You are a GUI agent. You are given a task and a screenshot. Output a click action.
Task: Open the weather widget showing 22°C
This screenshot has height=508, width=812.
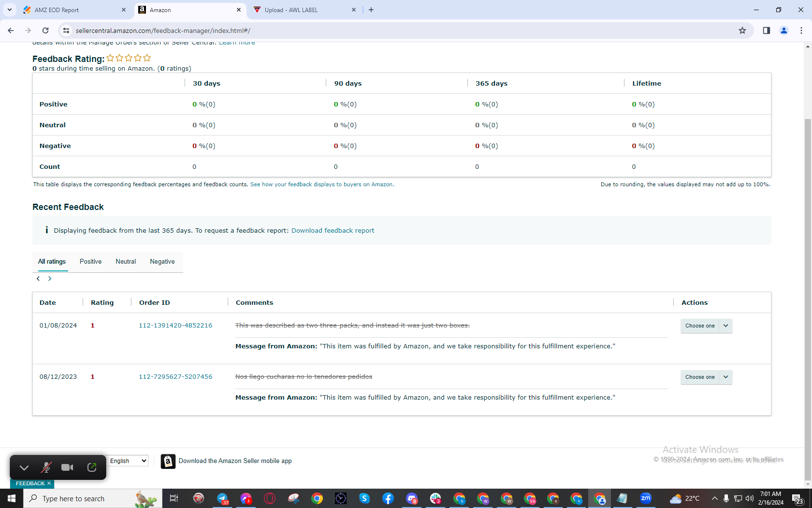(x=684, y=498)
